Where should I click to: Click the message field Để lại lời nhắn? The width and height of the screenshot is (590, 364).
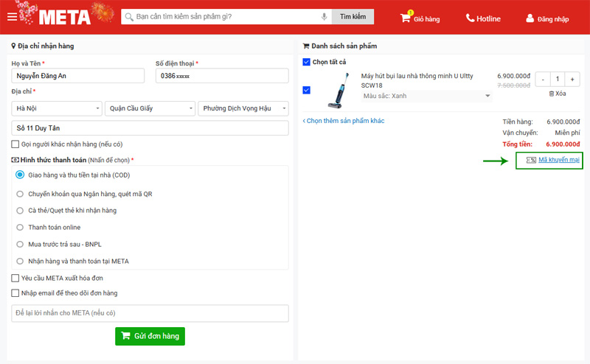pos(150,313)
